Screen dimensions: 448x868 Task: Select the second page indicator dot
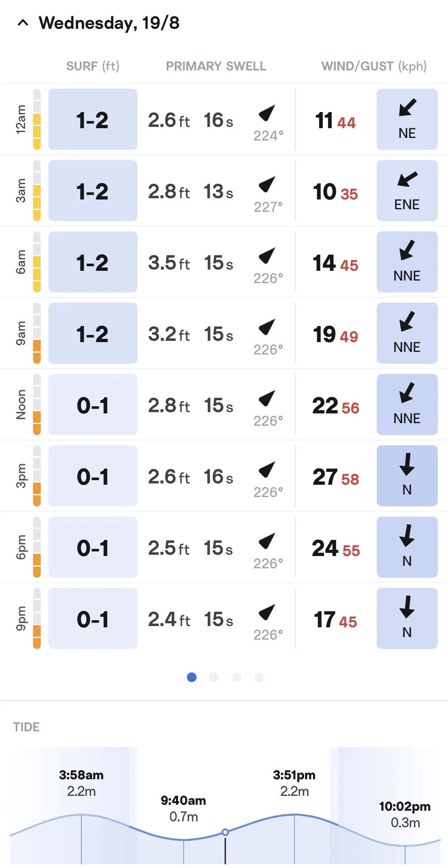(x=214, y=677)
